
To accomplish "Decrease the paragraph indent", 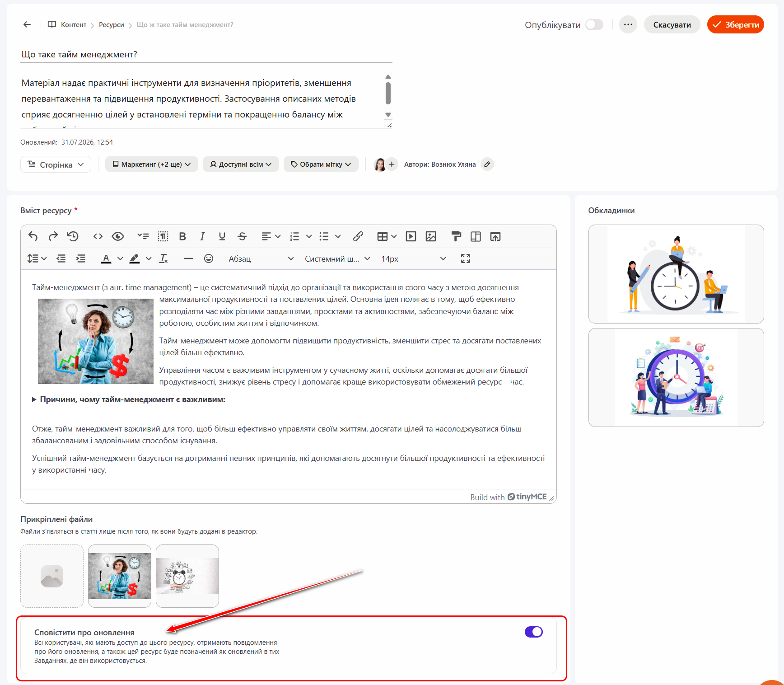I will tap(61, 258).
